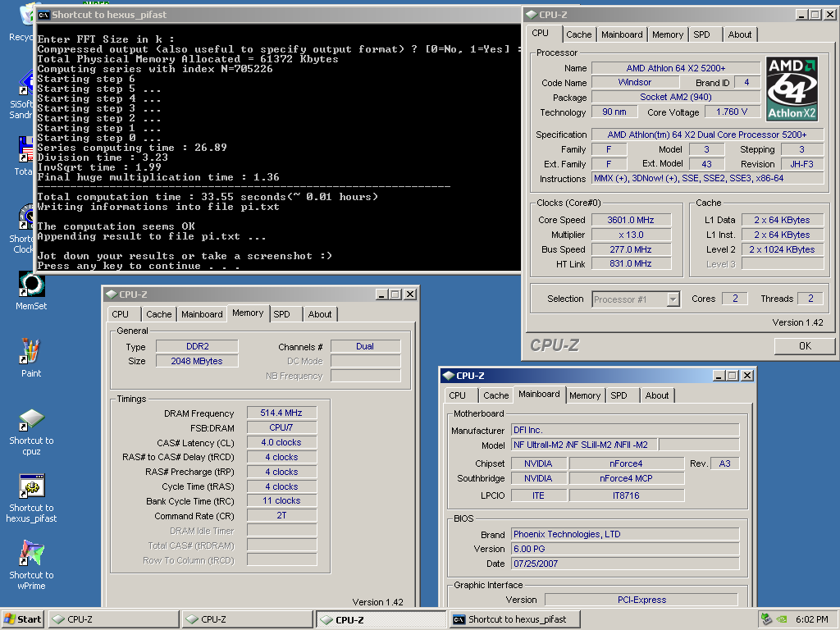Click the top CPU-Z window title icon
The height and width of the screenshot is (630, 840).
(x=532, y=15)
